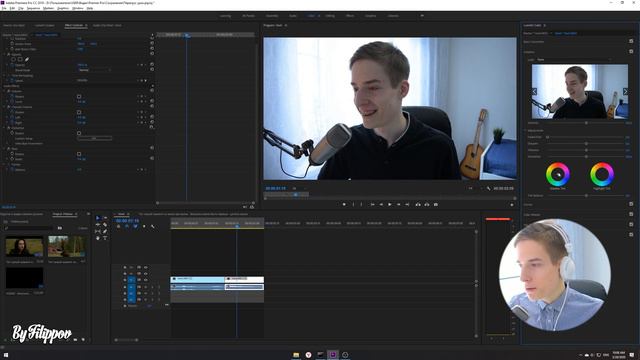Viewport: 640px width, 360px height.
Task: Open the Program monitor button editor plus
Action: (x=512, y=205)
